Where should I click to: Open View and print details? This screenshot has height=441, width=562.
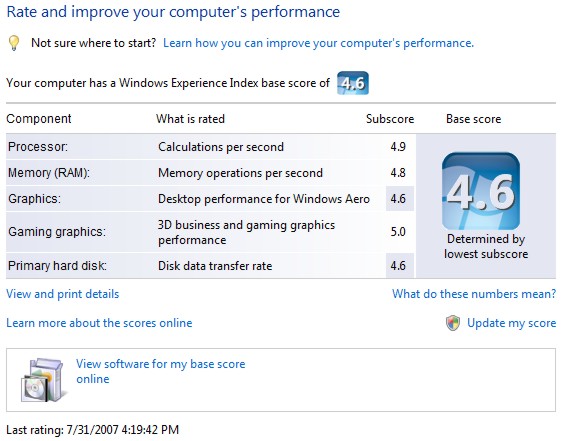click(63, 294)
